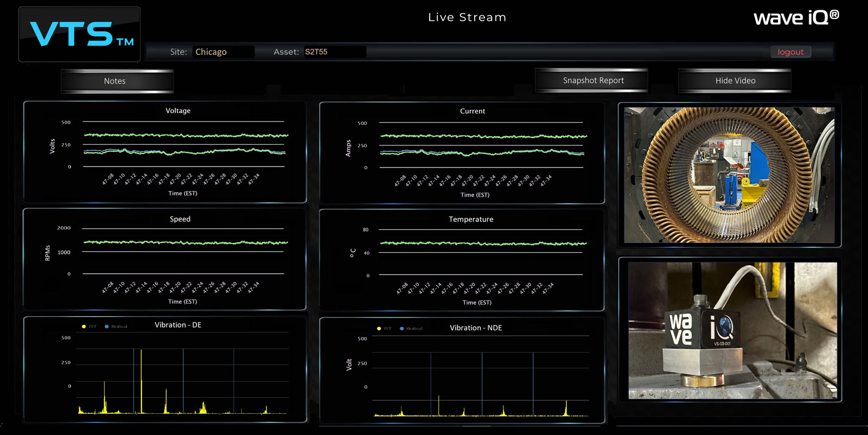Toggle FFT legend in Vibration - DE chart
Screen dimensions: 868x435
pos(89,327)
